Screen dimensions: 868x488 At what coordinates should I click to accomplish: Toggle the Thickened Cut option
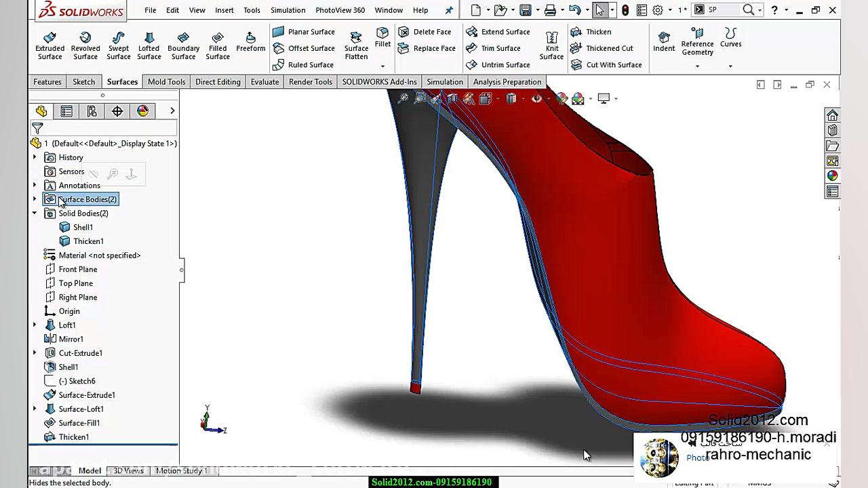608,48
